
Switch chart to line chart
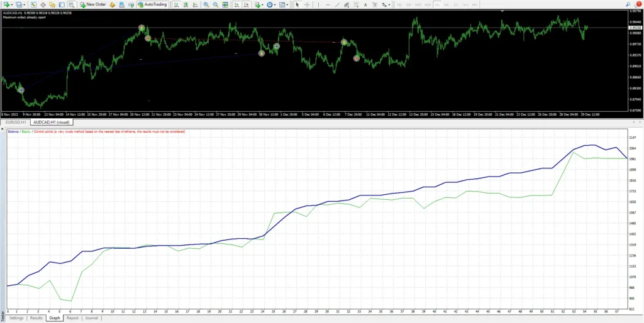coord(195,4)
